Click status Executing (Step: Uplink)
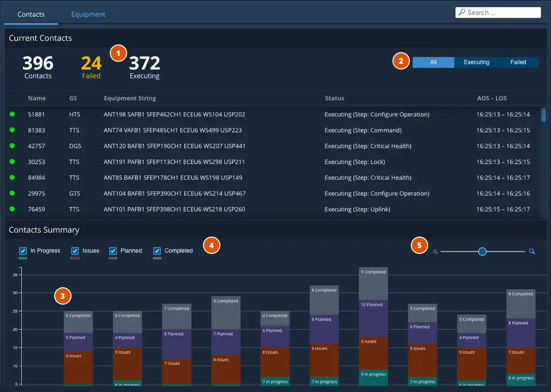The height and width of the screenshot is (392, 551). (x=357, y=209)
